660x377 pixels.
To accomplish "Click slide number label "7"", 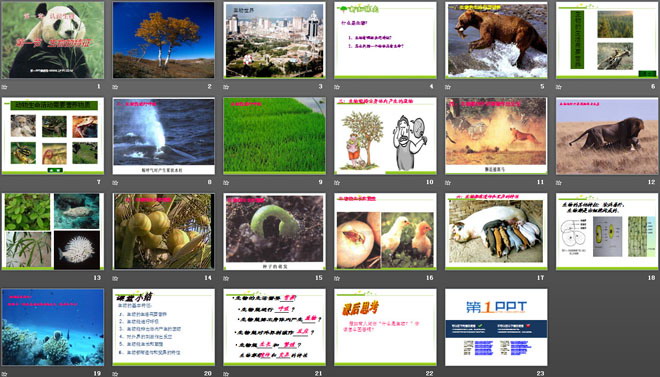I will pyautogui.click(x=99, y=182).
